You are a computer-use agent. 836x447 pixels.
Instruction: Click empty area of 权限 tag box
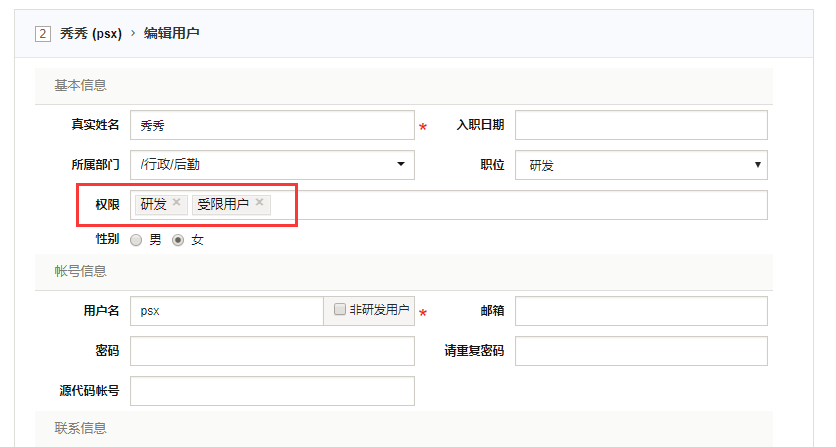(x=520, y=205)
